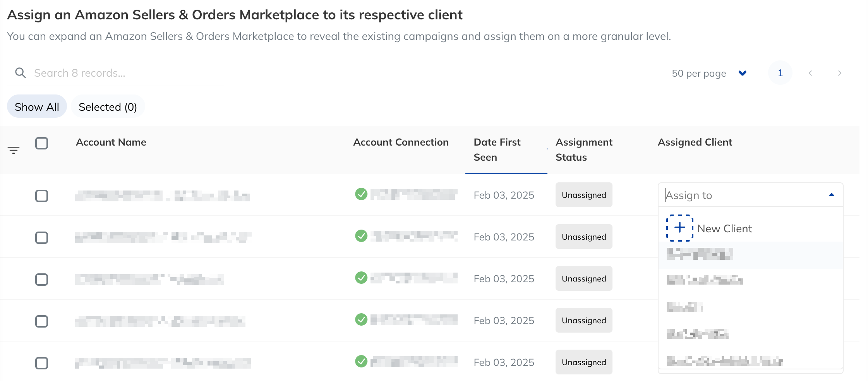The width and height of the screenshot is (868, 381).
Task: Click the third row green connection checkmark
Action: pos(361,277)
